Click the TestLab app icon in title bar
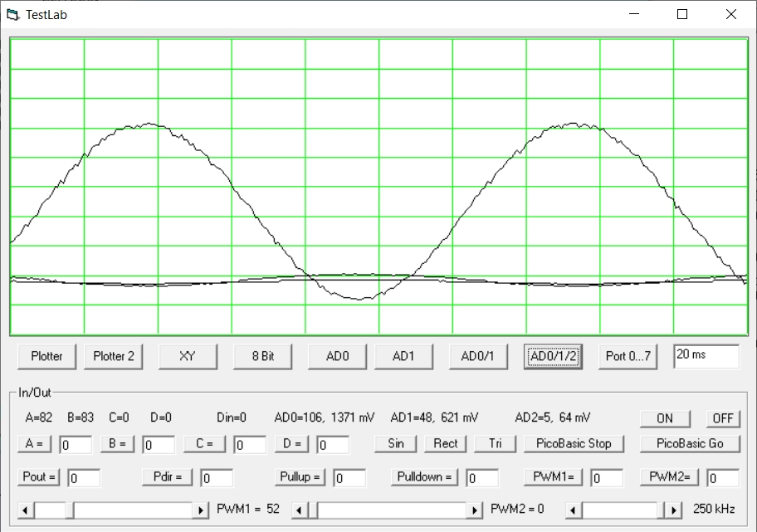Screen dimensions: 757x532 click(x=12, y=14)
